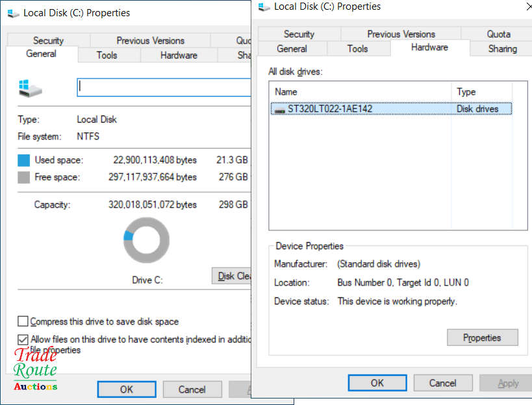Cancel the General-tab properties dialog

click(x=192, y=389)
